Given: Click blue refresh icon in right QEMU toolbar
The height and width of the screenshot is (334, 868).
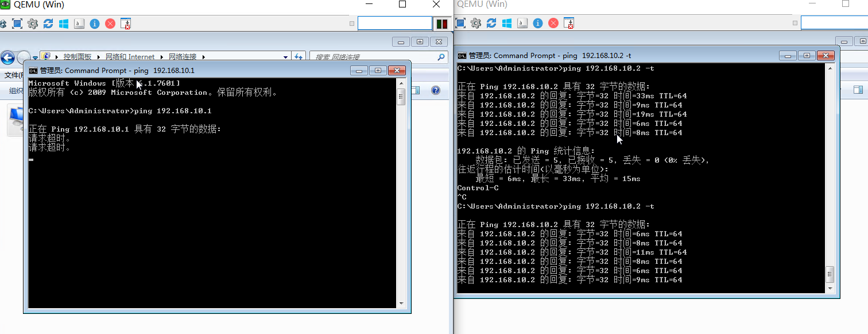Looking at the screenshot, I should click(491, 24).
